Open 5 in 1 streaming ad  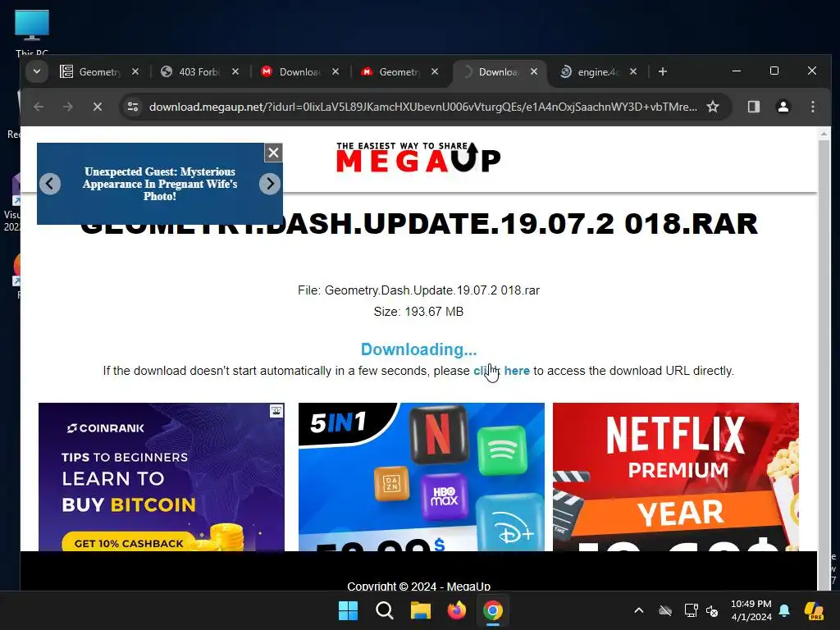pos(421,477)
